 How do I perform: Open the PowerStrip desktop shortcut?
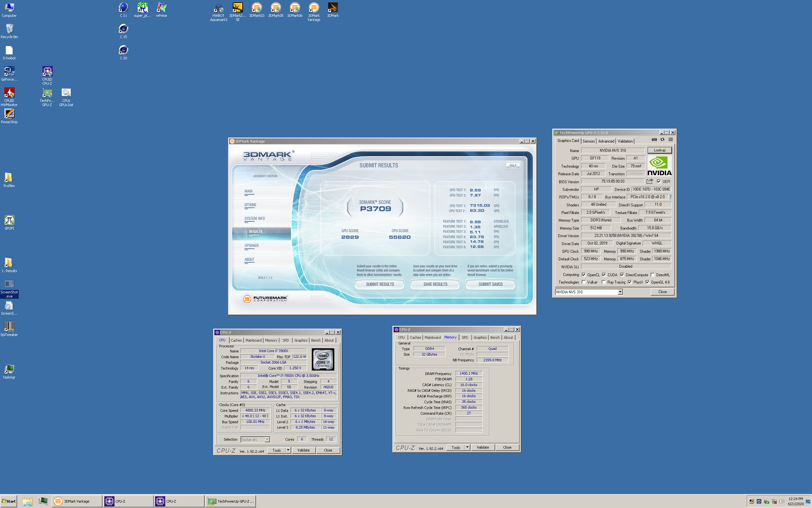tap(9, 116)
